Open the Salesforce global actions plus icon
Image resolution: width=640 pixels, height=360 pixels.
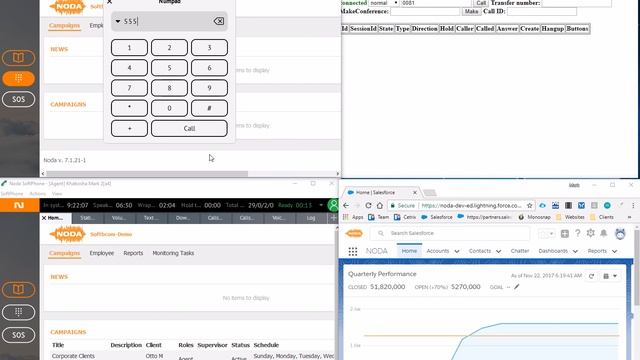[x=564, y=233]
